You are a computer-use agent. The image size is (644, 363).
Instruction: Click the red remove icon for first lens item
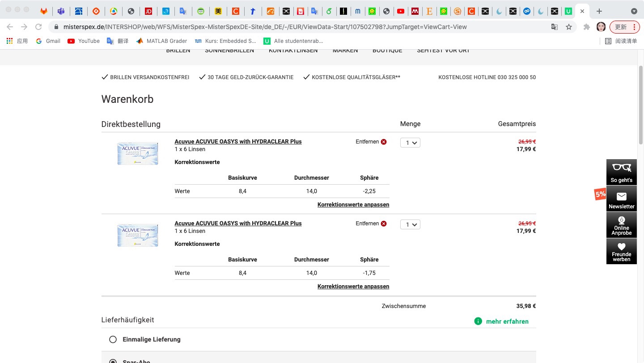tap(384, 142)
